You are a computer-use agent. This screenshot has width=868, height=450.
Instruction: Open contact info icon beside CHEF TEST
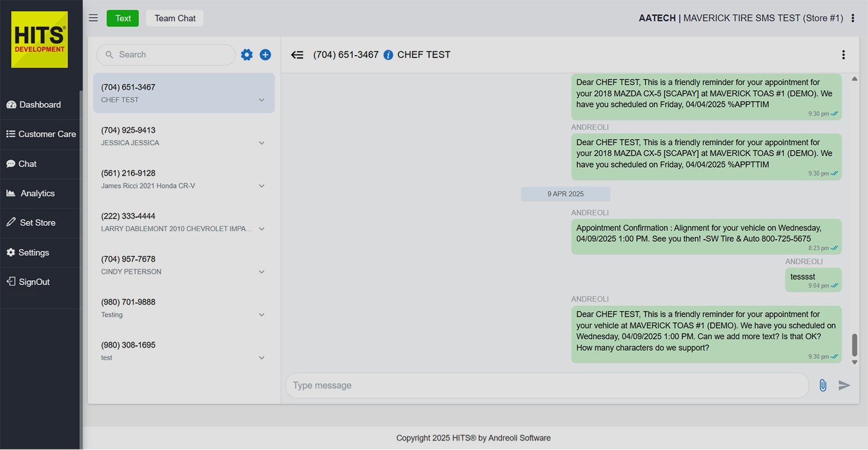[x=388, y=55]
